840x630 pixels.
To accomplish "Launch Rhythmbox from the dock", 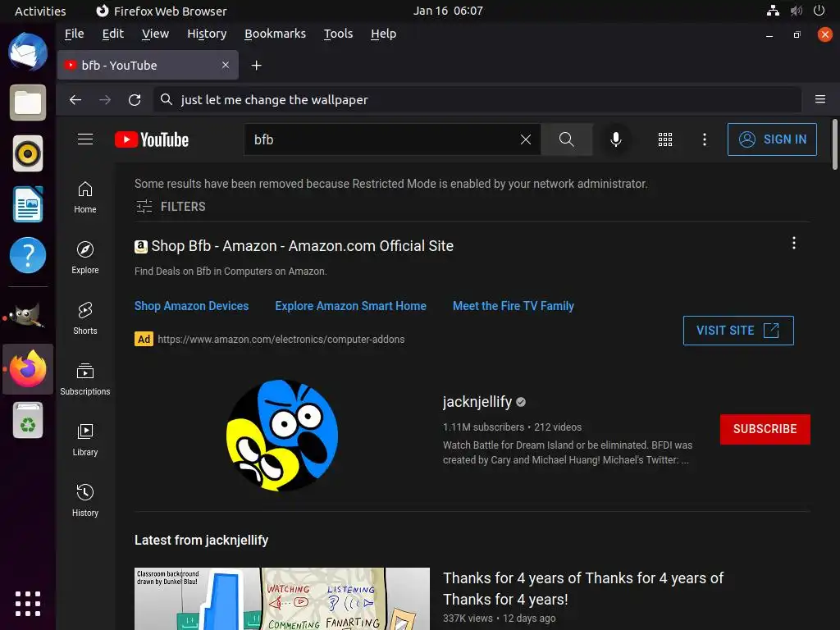I will pos(28,153).
